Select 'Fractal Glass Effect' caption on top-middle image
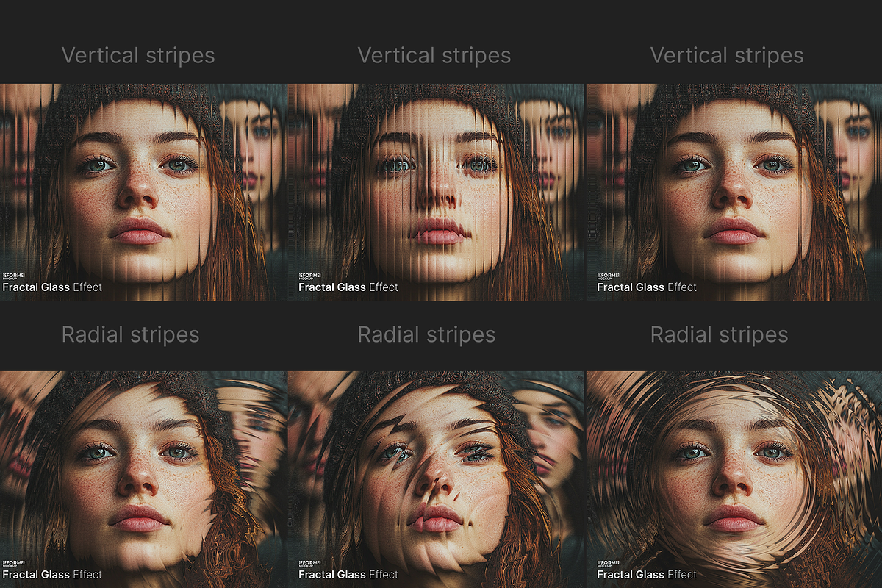This screenshot has width=882, height=588. coord(348,287)
